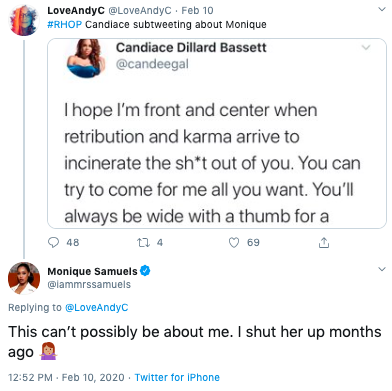Open the share upload icon
Screen dimensions: 392x391
coord(324,242)
